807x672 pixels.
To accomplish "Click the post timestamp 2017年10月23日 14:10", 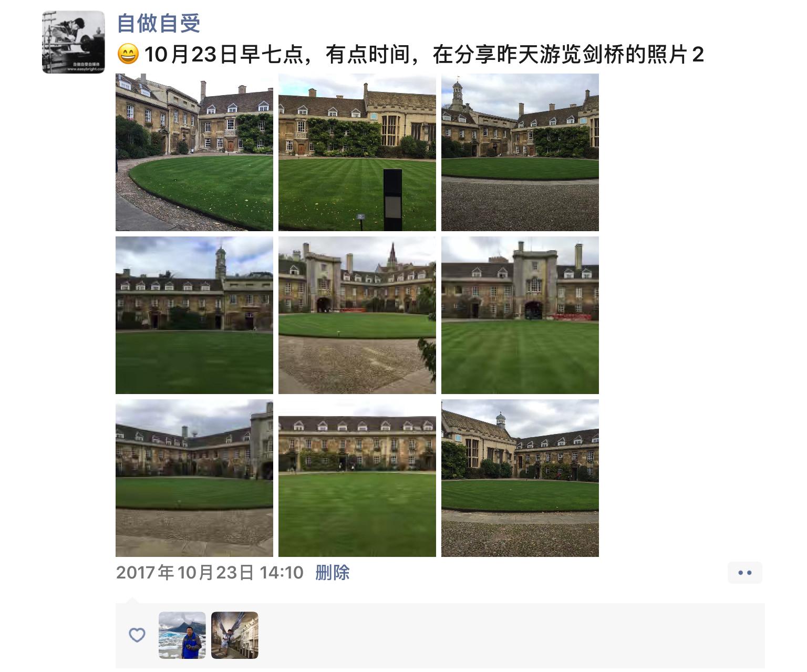I will [210, 573].
